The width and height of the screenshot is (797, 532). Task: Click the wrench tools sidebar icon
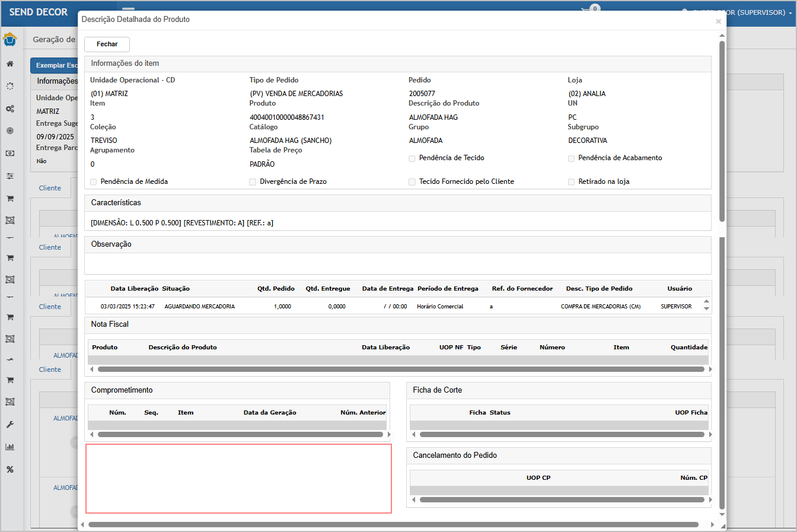click(10, 425)
